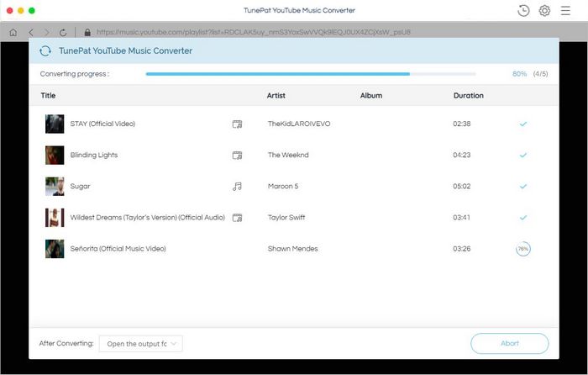
Task: Click the Duration column header
Action: pos(469,95)
